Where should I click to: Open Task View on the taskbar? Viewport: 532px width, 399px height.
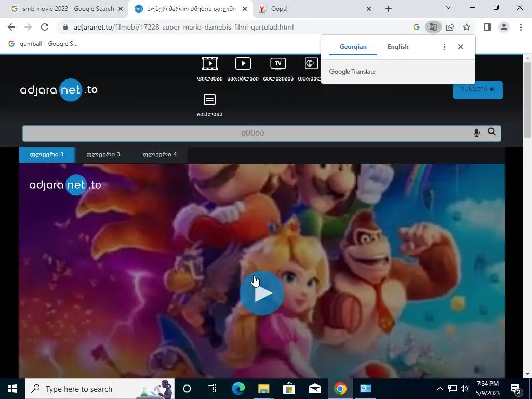click(x=212, y=389)
